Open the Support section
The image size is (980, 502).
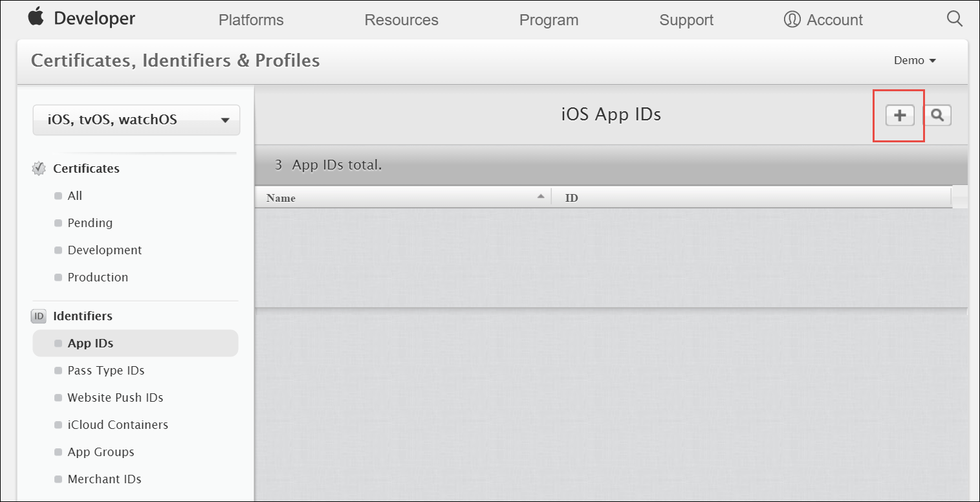click(x=686, y=20)
